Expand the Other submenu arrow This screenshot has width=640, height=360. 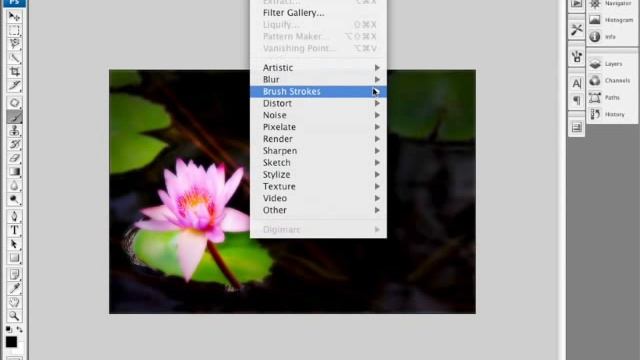click(x=377, y=210)
